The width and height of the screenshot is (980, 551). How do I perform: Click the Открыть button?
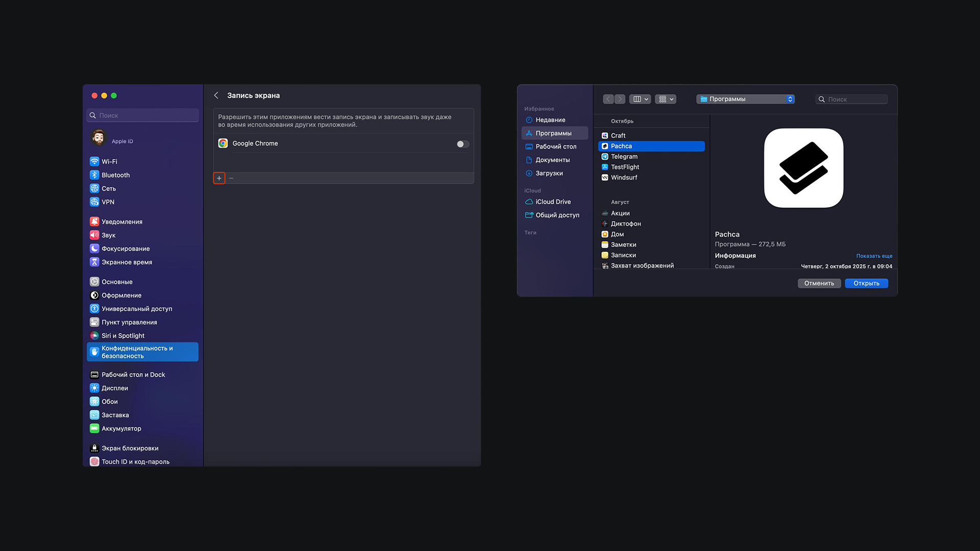point(866,283)
